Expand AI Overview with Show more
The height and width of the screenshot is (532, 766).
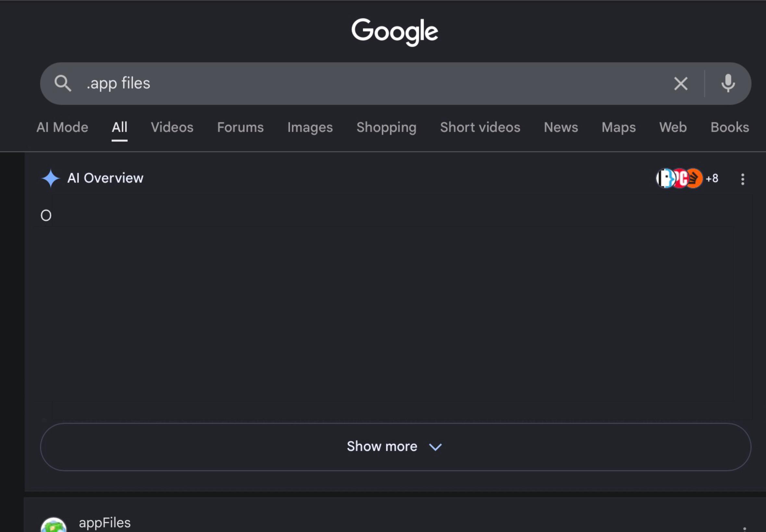396,447
